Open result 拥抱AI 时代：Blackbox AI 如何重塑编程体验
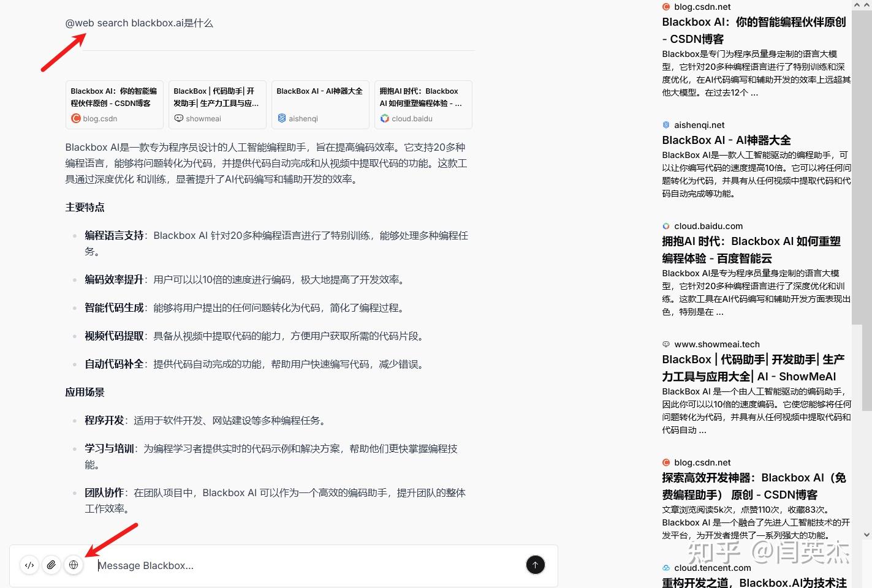The image size is (872, 588). point(751,250)
